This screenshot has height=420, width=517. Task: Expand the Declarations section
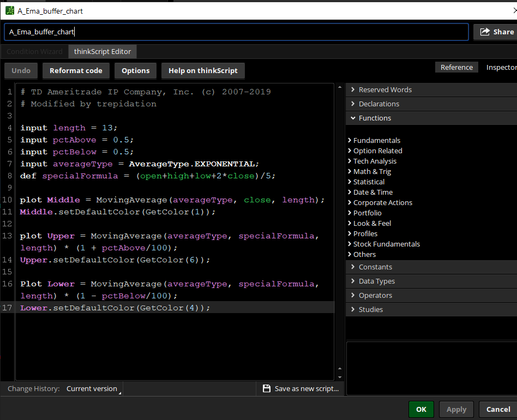pos(431,104)
